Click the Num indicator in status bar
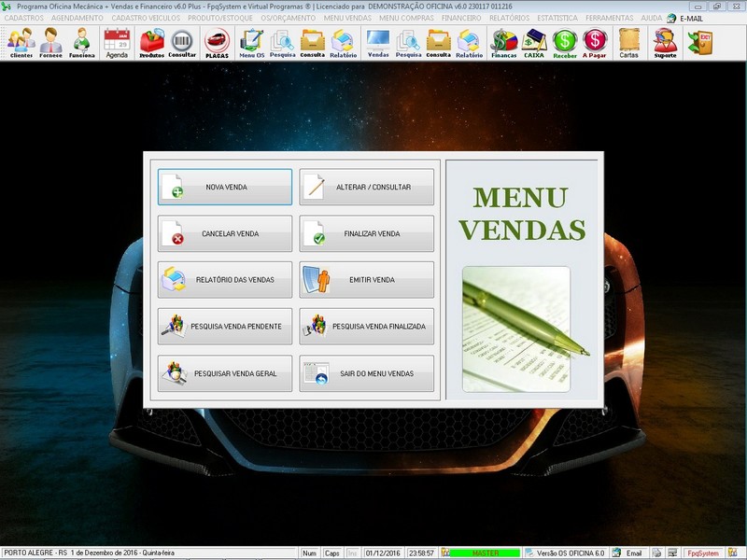Viewport: 747px width, 560px height. (309, 553)
